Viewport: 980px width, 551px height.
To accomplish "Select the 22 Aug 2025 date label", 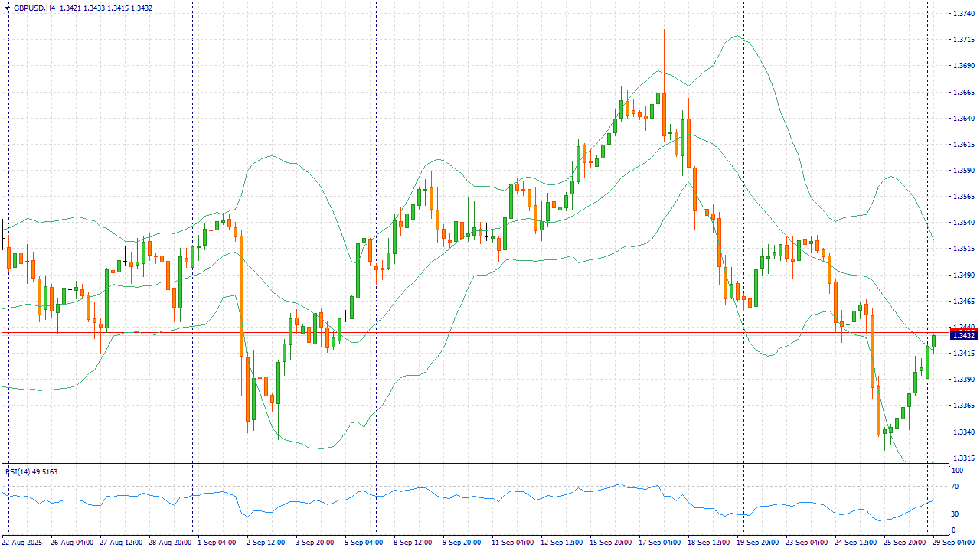I will pos(23,543).
